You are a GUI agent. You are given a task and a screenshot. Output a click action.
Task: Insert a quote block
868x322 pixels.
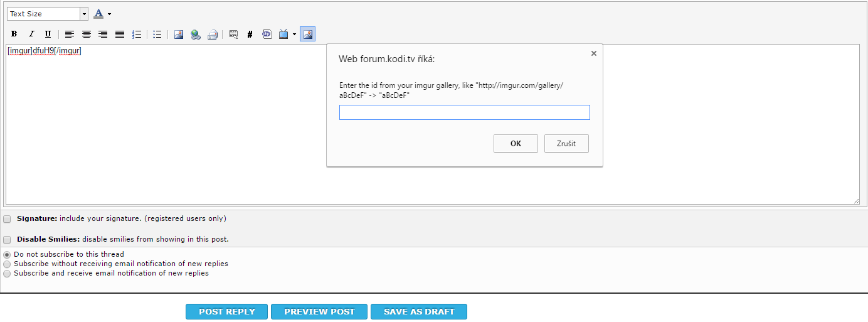click(x=233, y=35)
